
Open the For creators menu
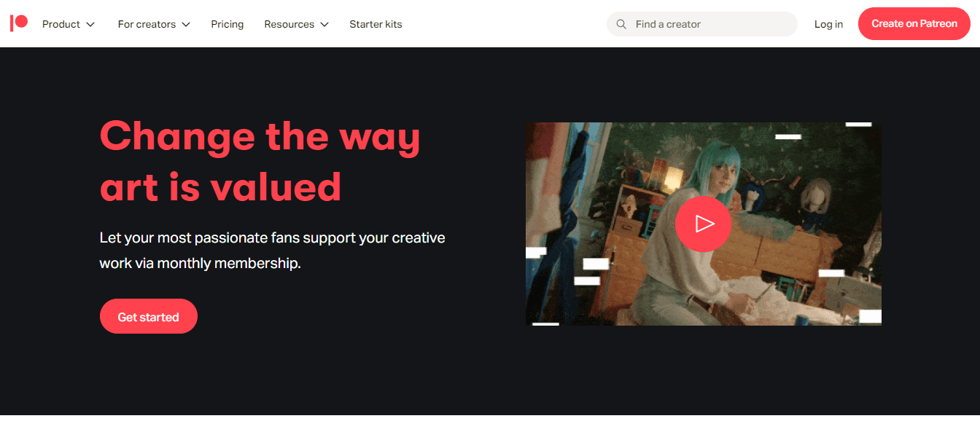click(x=147, y=24)
